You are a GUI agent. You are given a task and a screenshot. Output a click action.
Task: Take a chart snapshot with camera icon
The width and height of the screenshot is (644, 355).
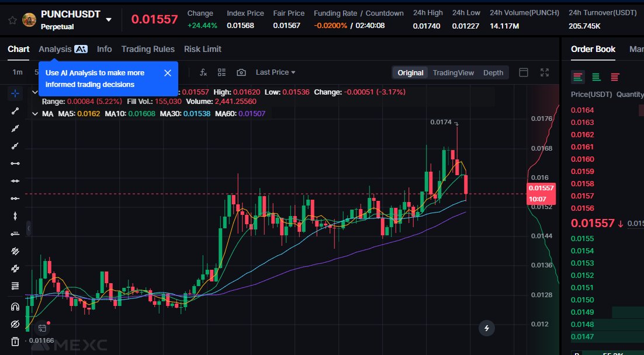coord(241,72)
